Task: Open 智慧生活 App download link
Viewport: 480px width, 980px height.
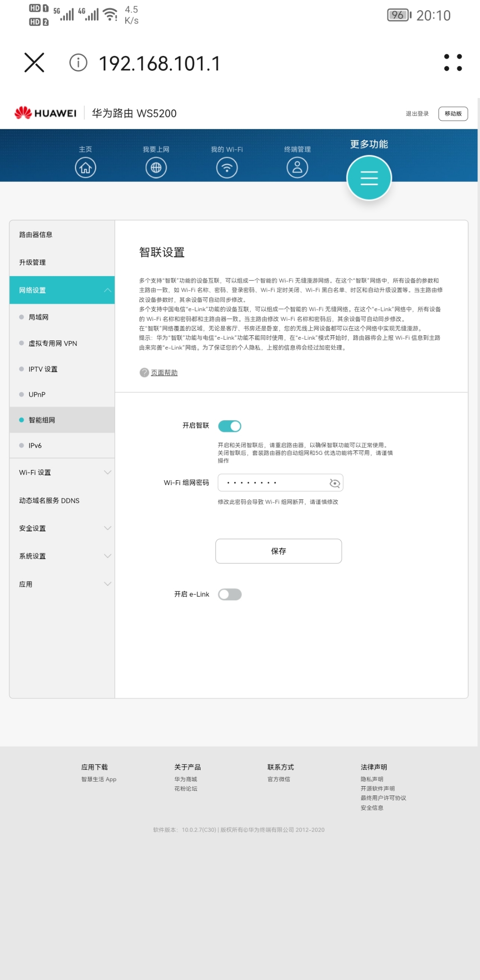Action: coord(99,779)
